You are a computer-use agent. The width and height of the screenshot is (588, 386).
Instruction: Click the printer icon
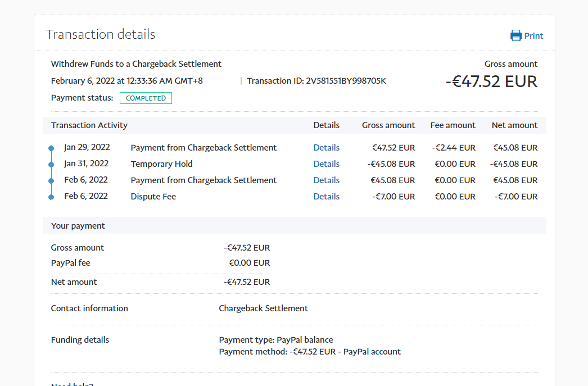click(515, 36)
